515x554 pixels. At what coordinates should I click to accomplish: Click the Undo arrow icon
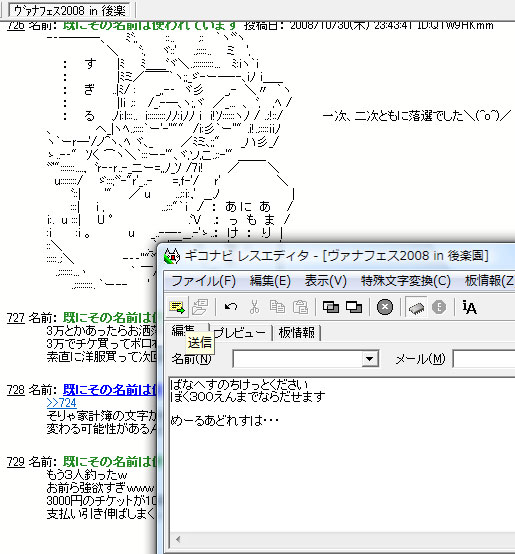[231, 307]
